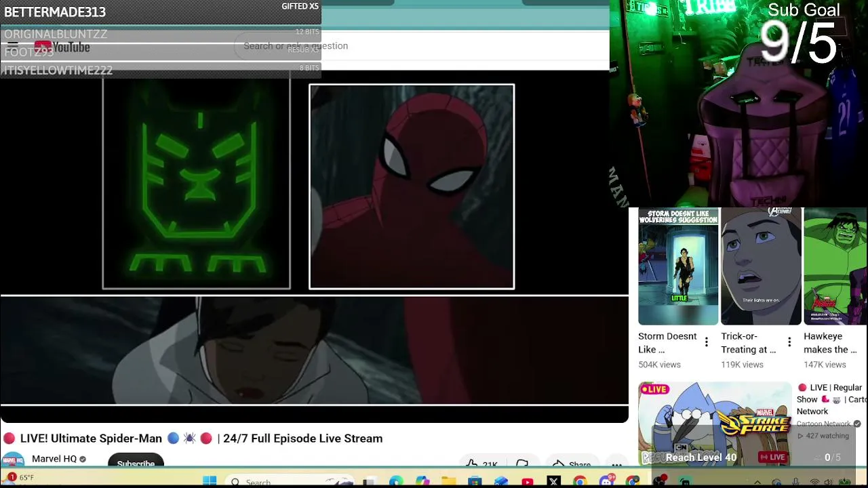Screen dimensions: 868x488
Task: Open the Windows Start menu
Action: pos(210,481)
